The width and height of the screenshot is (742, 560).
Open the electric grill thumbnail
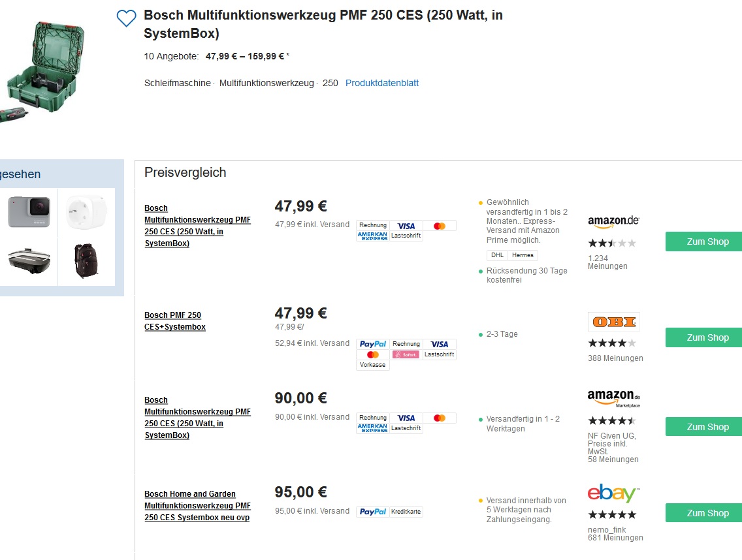[x=29, y=261]
